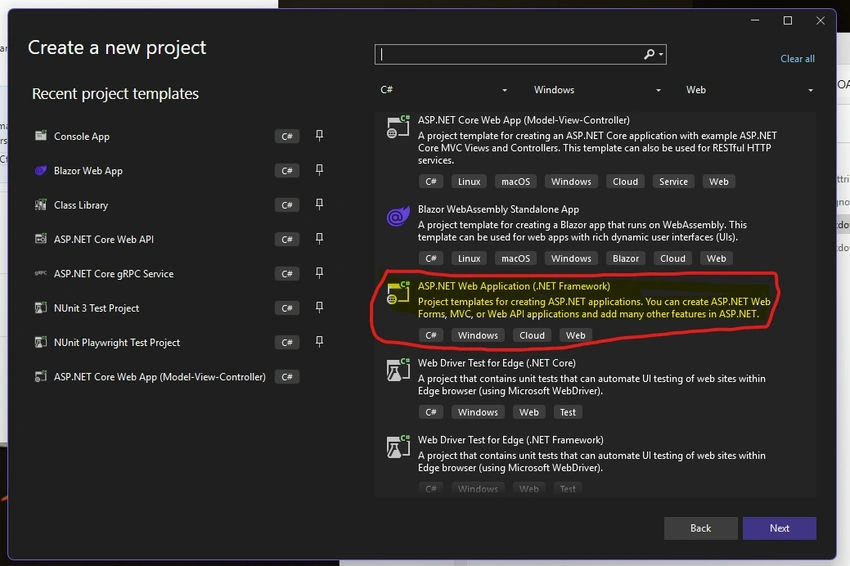Click the ASP.NET Web Application .NET Framework icon

[398, 293]
